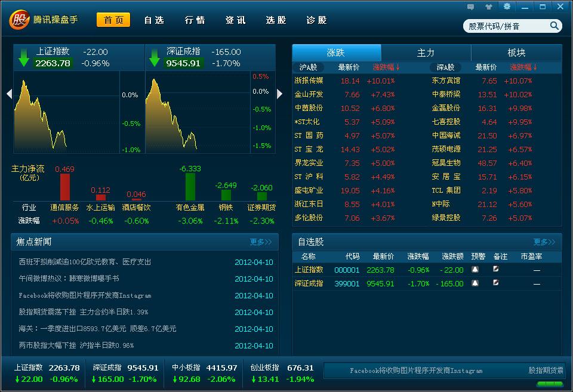Switch to the 主力 tab

coord(426,53)
